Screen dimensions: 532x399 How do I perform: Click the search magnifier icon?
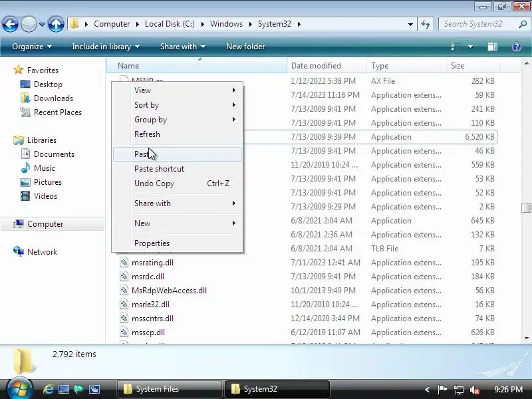click(x=523, y=24)
